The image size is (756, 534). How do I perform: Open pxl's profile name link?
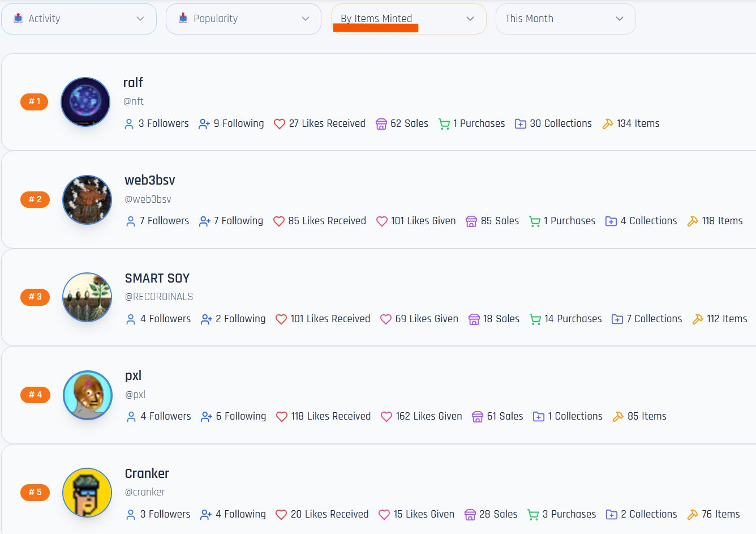tap(134, 376)
